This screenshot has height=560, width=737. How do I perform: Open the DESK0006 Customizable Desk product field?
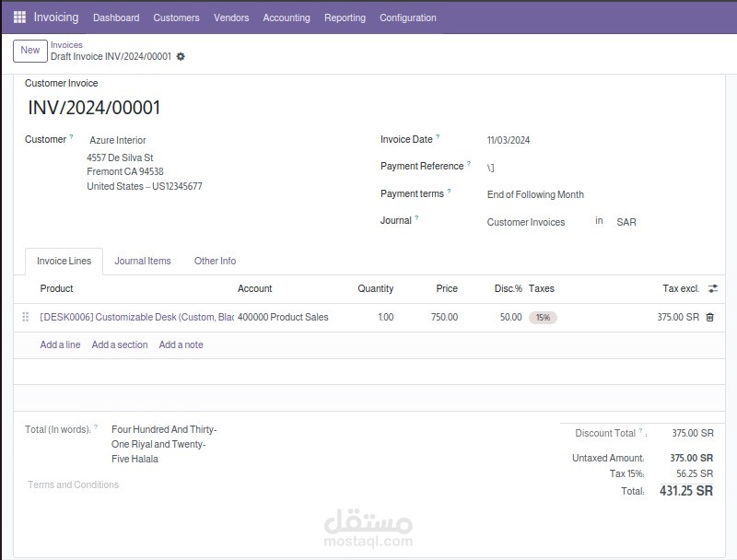click(x=136, y=317)
